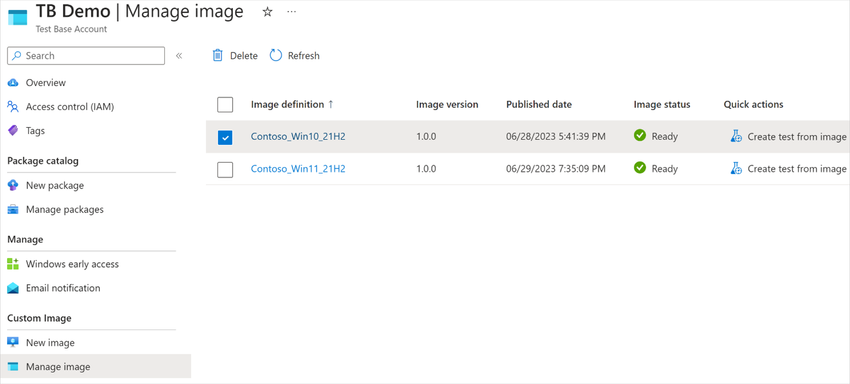Click the Overview cloud icon
The height and width of the screenshot is (384, 850).
[x=13, y=82]
